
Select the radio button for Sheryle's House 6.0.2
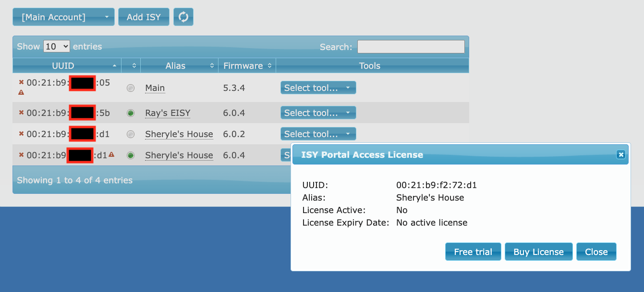[131, 134]
